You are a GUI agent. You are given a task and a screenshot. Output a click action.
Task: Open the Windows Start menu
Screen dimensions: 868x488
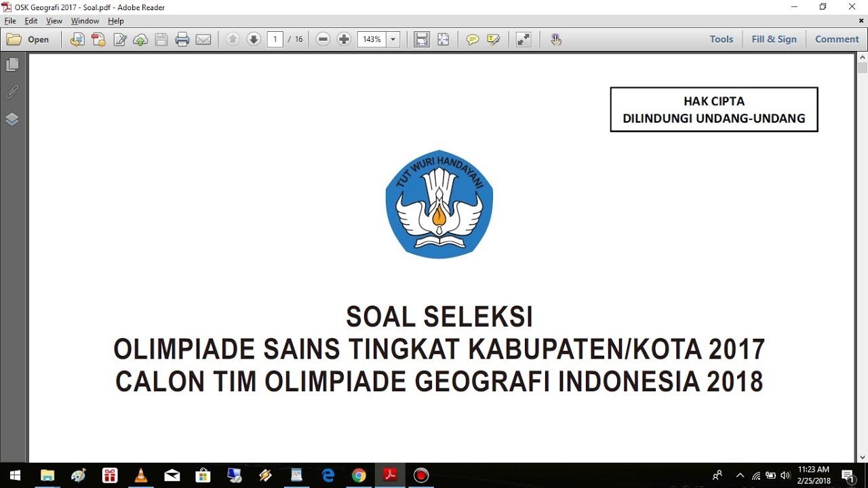click(15, 476)
